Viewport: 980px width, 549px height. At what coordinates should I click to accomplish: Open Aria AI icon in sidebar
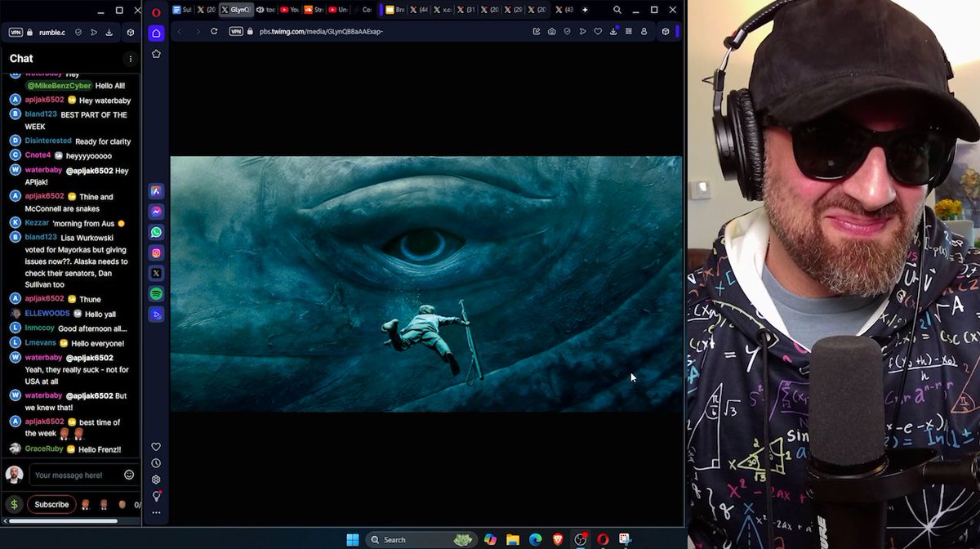156,191
